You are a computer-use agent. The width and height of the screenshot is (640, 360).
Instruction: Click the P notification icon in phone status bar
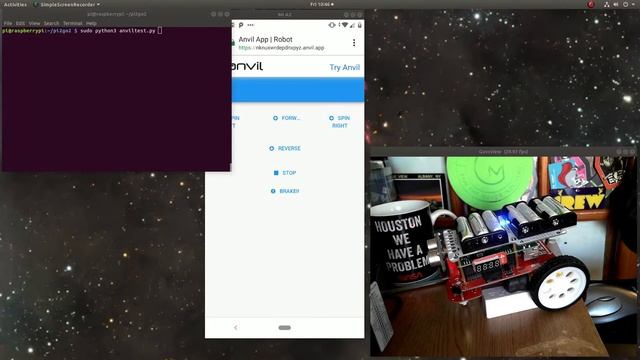click(x=241, y=25)
